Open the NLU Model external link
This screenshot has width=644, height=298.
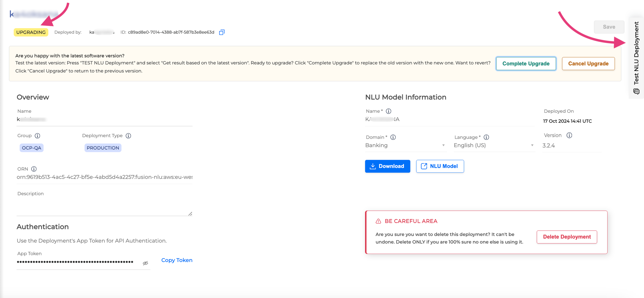point(440,166)
